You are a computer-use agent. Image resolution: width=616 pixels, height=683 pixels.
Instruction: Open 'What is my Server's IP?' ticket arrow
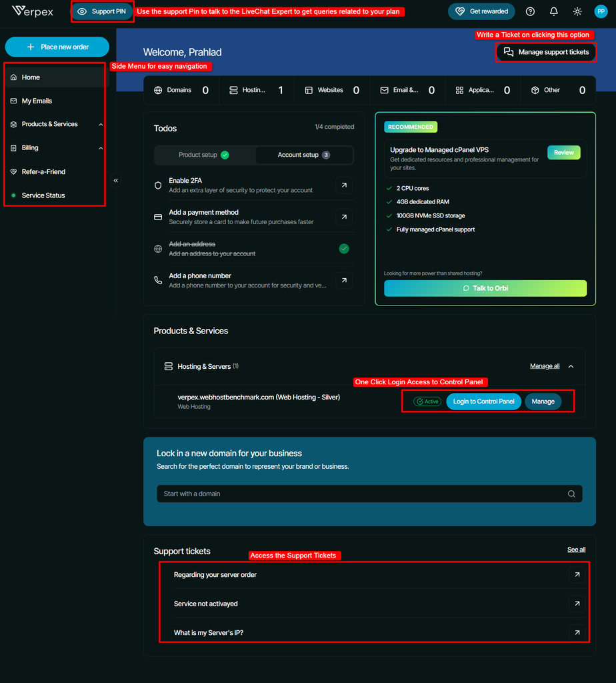pyautogui.click(x=577, y=632)
